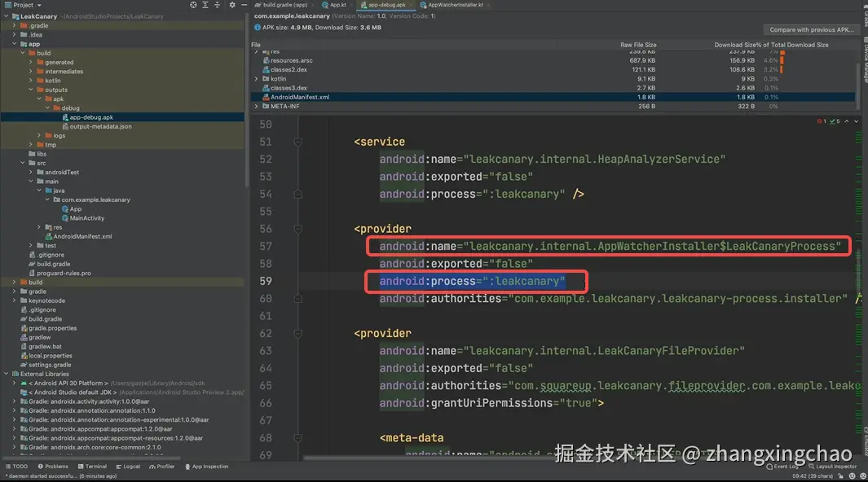This screenshot has width=868, height=482.
Task: Select gradle.properties file
Action: pyautogui.click(x=49, y=328)
